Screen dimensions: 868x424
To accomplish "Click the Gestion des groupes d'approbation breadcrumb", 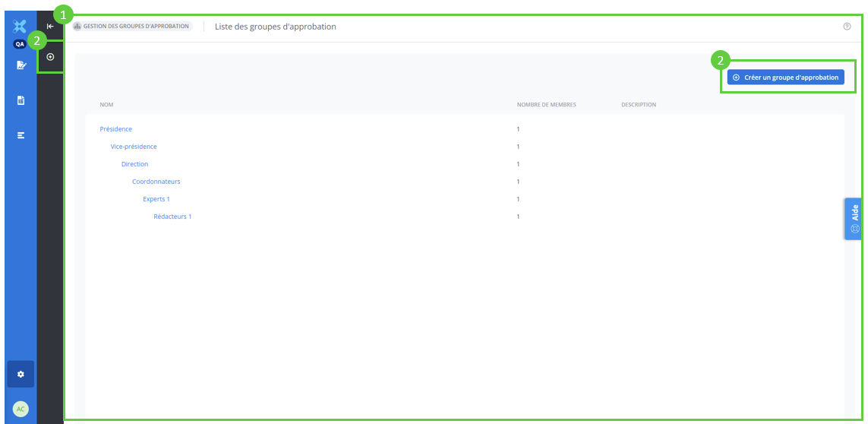I will point(132,27).
